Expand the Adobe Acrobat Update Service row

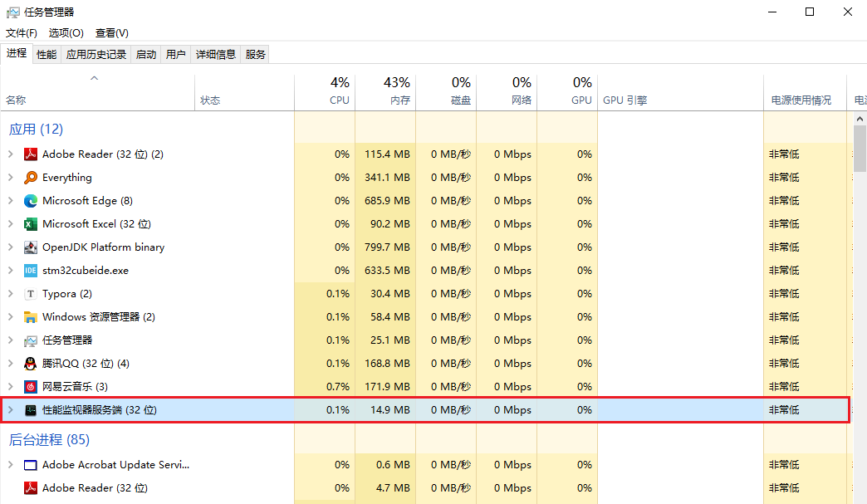[11, 465]
